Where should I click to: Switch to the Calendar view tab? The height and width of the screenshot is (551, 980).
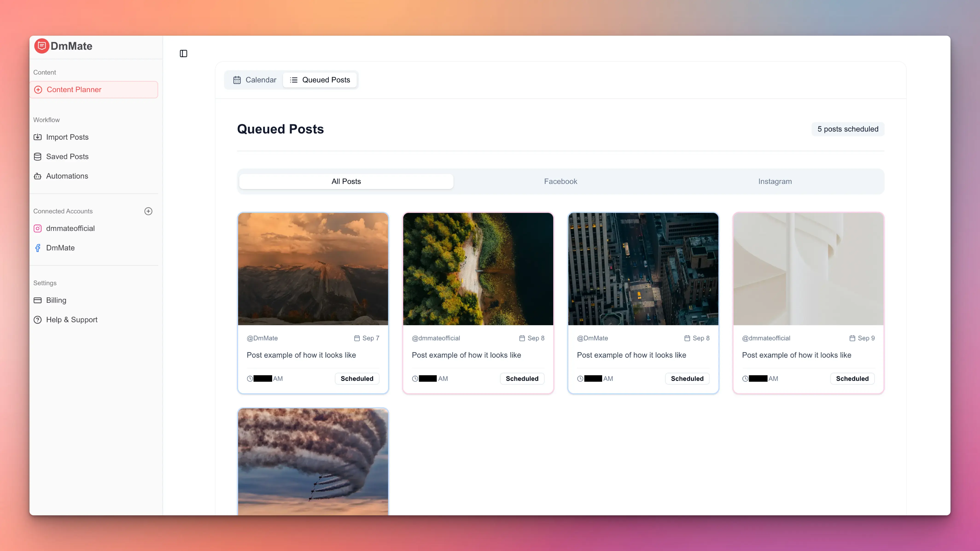[x=254, y=80]
